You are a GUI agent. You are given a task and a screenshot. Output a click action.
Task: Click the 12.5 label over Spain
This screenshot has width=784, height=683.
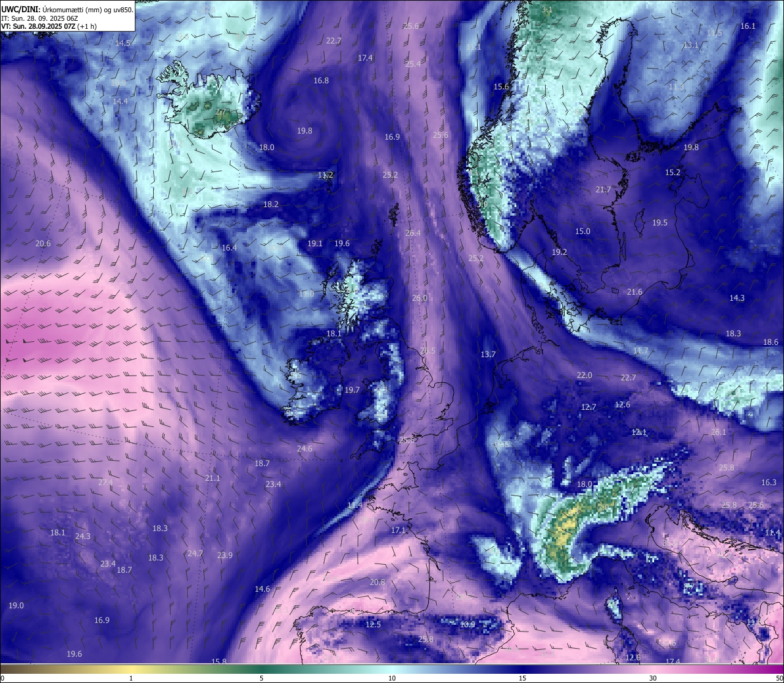tap(373, 624)
